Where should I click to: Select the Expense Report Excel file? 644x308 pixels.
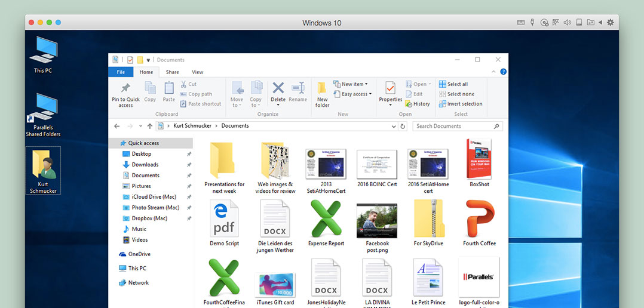click(326, 223)
